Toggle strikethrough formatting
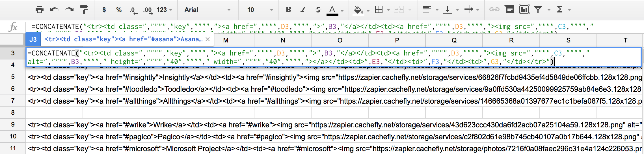The image size is (644, 154). [x=318, y=10]
